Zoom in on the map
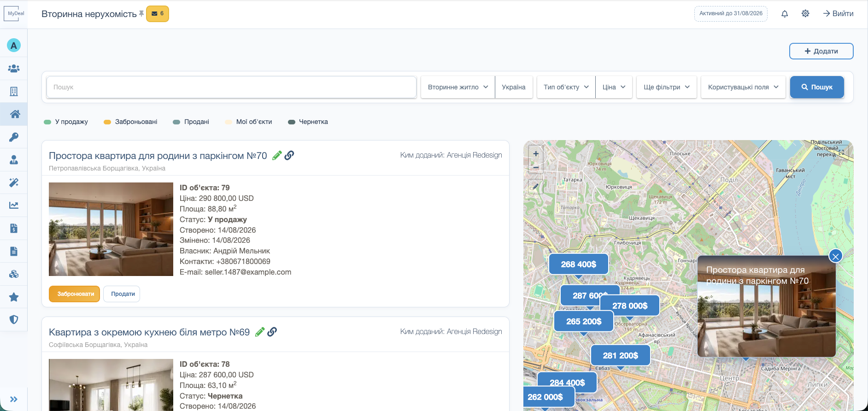This screenshot has width=868, height=411. click(536, 154)
